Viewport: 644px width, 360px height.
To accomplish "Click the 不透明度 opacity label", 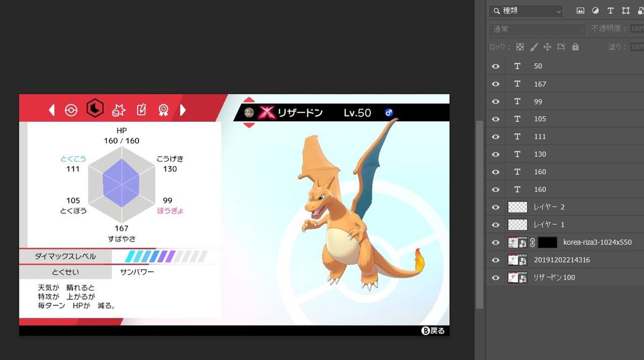I will click(x=609, y=28).
